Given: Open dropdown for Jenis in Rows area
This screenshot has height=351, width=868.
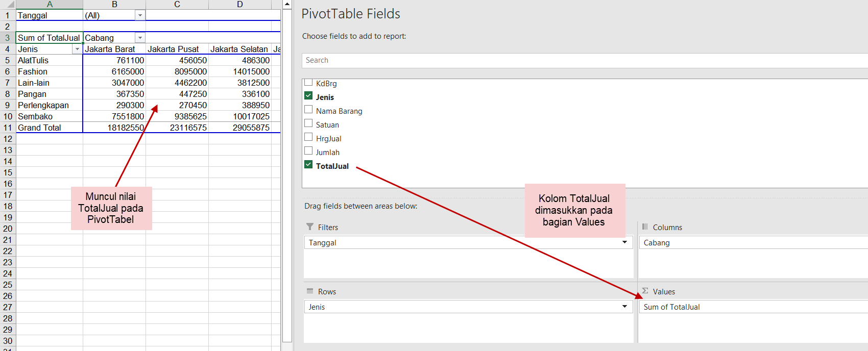Looking at the screenshot, I should (x=624, y=307).
